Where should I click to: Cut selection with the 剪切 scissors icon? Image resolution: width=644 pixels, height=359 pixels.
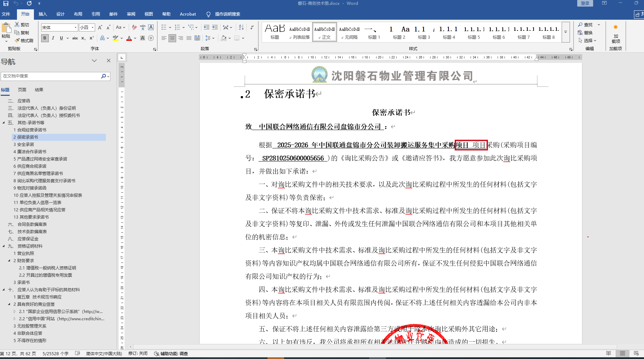pos(17,25)
